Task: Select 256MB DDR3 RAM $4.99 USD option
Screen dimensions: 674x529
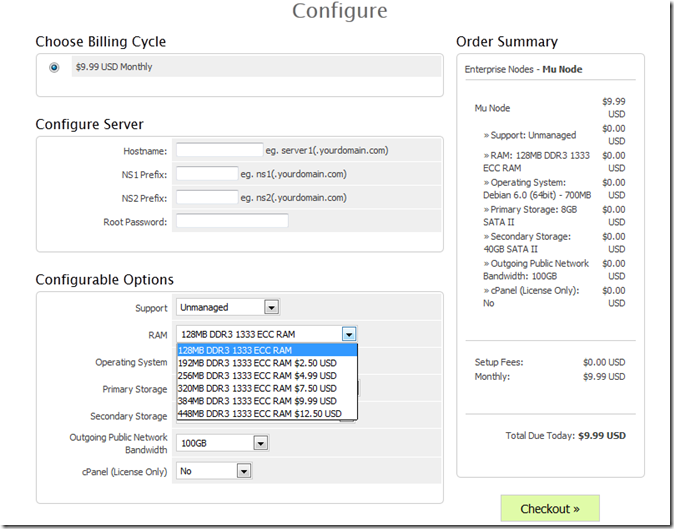Action: coord(267,376)
